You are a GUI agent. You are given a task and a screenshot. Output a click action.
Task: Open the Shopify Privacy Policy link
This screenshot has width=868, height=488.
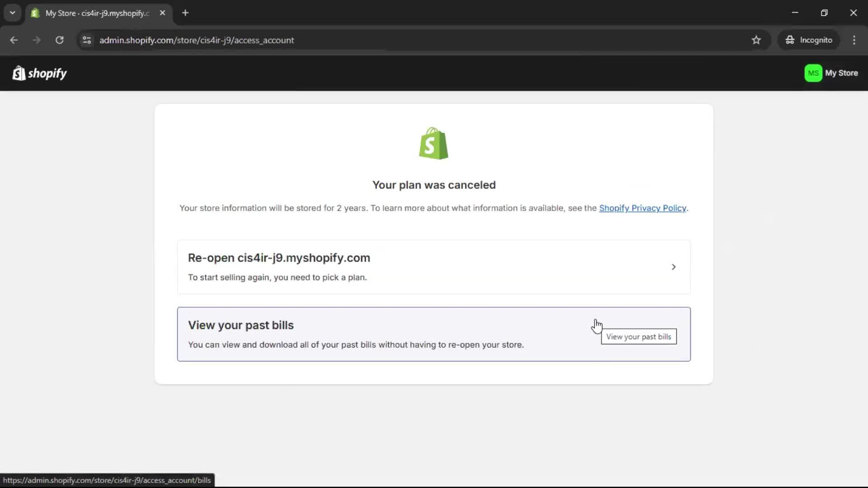tap(642, 208)
